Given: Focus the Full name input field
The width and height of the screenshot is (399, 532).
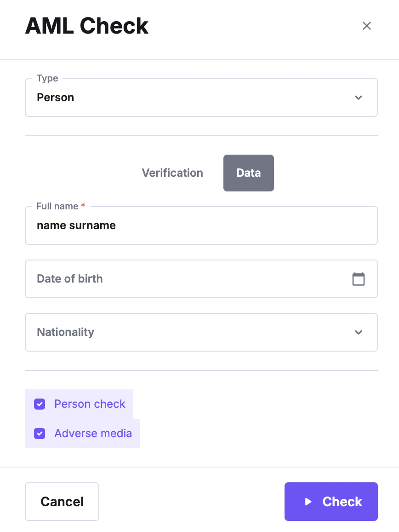Looking at the screenshot, I should point(201,226).
